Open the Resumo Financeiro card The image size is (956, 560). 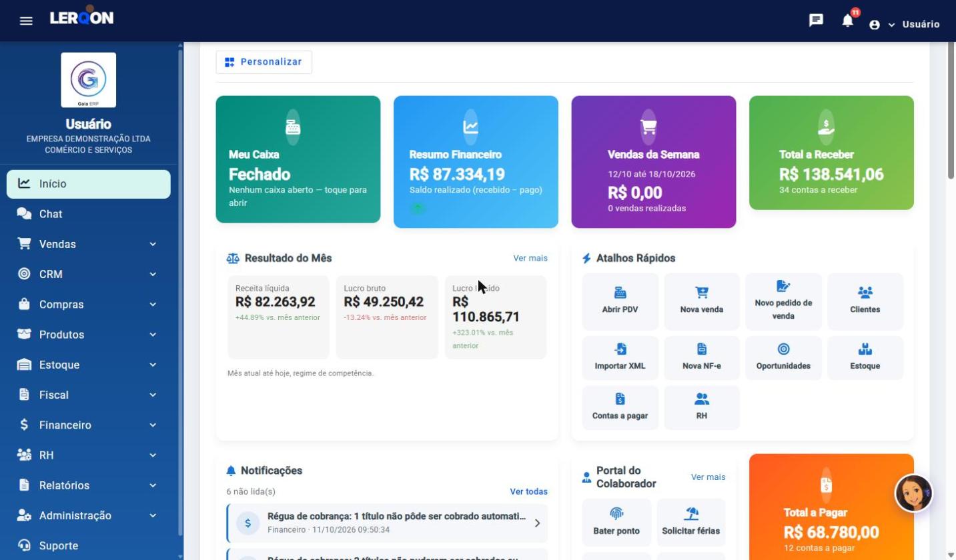[x=476, y=162]
